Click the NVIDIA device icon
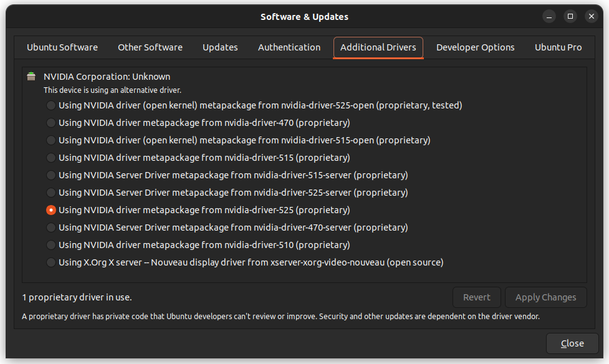This screenshot has width=609, height=364. [x=31, y=76]
